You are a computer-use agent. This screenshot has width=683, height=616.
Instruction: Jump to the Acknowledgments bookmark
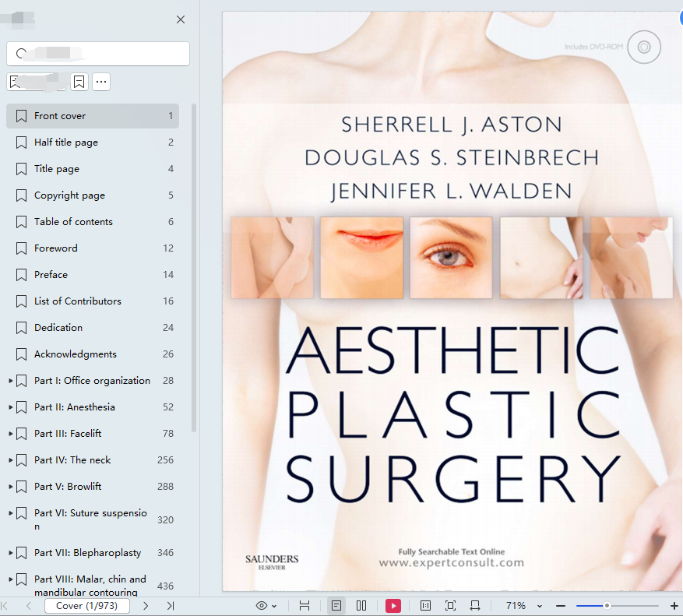click(x=93, y=354)
